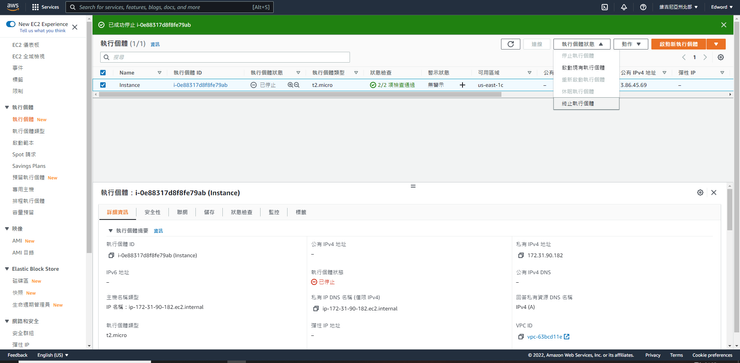
Task: Go to next page of instances
Action: (x=705, y=57)
